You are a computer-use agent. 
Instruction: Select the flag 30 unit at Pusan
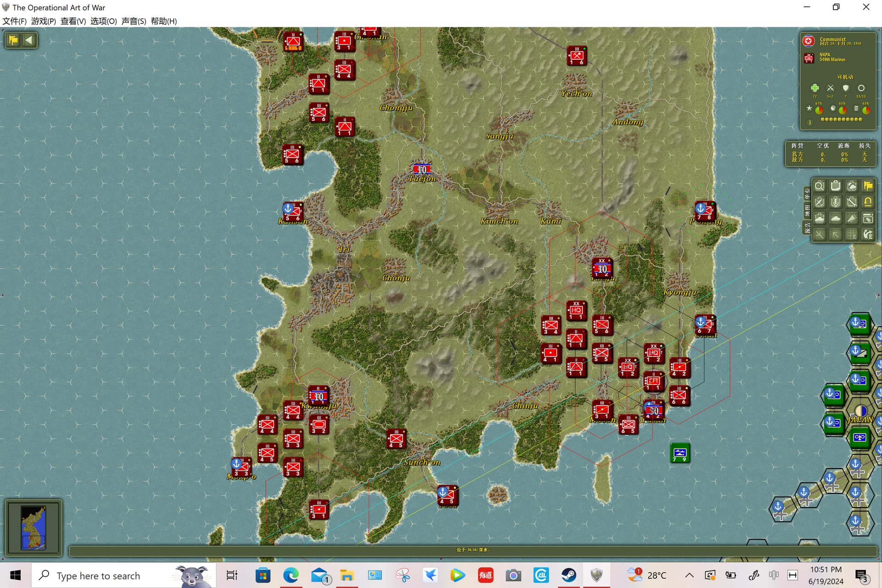tap(654, 410)
